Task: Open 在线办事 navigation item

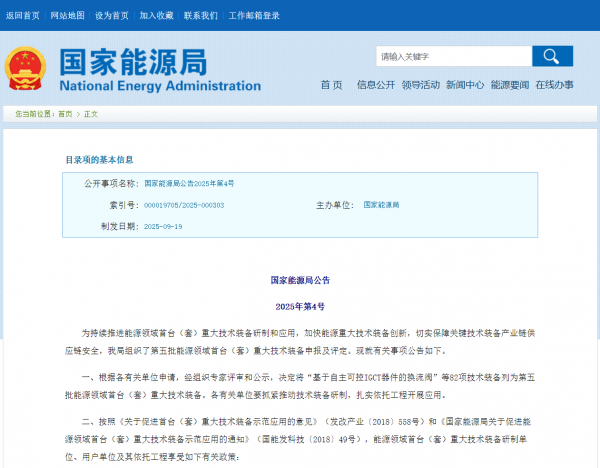Action: coord(554,85)
